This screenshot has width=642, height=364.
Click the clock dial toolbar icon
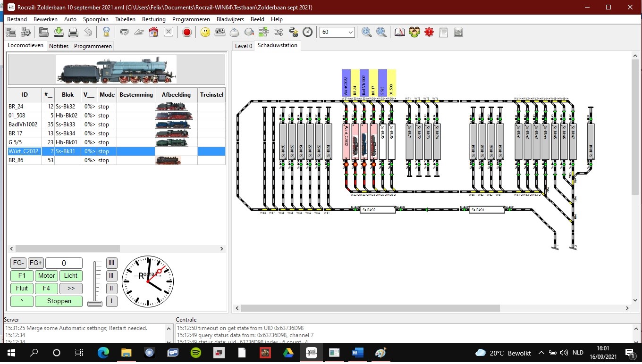(308, 32)
